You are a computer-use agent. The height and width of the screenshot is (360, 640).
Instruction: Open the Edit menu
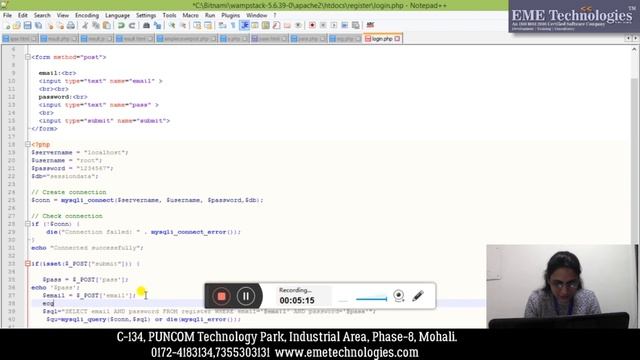pyautogui.click(x=23, y=15)
